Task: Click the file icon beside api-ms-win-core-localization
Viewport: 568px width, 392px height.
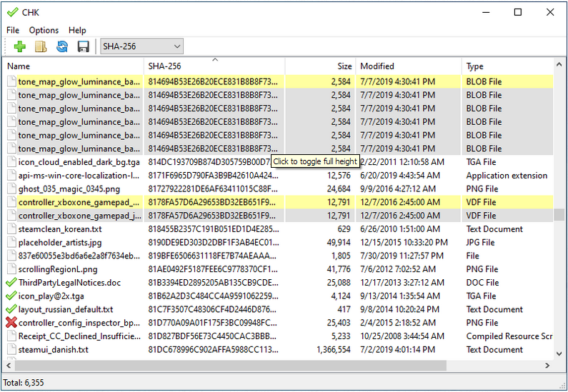Action: tap(11, 176)
